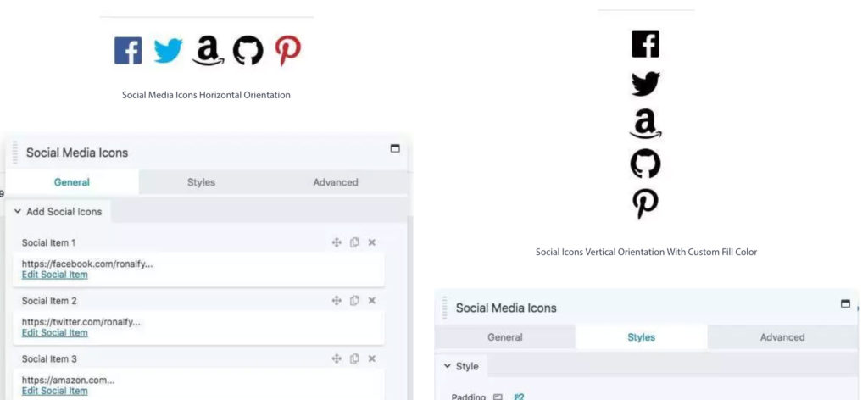Click drag grip of left Social Media Icons panel
The height and width of the screenshot is (400, 868).
[14, 153]
